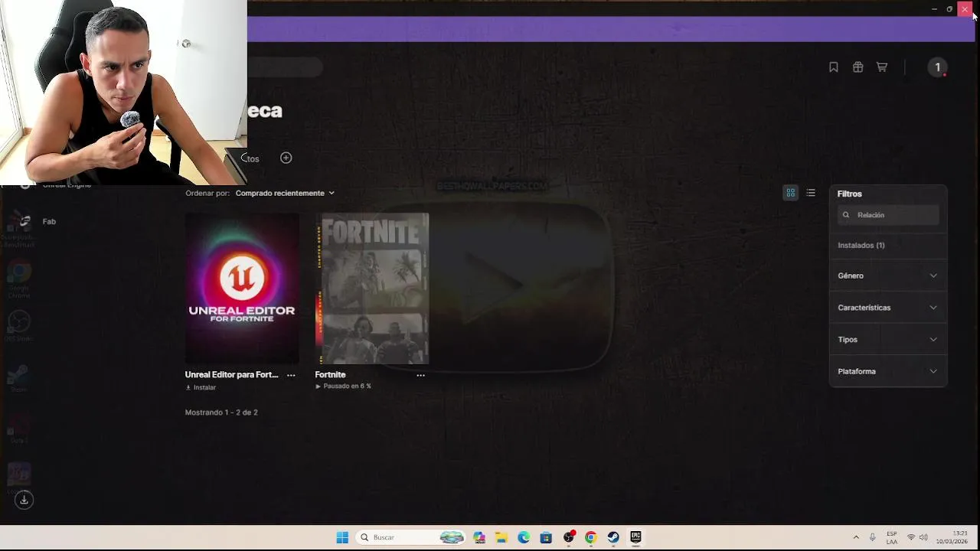Viewport: 980px width, 551px height.
Task: Show hidden system tray icons
Action: (x=856, y=537)
